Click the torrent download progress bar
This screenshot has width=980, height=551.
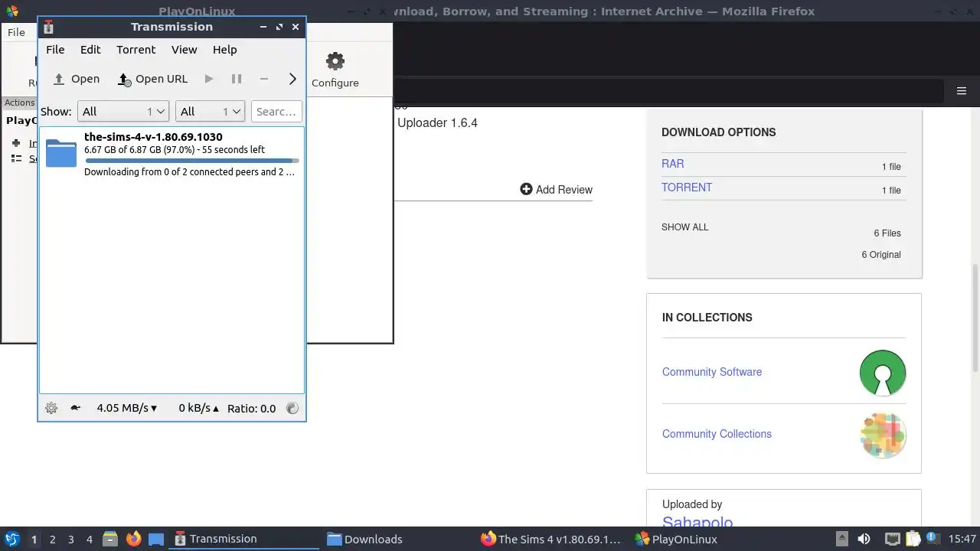click(x=191, y=161)
